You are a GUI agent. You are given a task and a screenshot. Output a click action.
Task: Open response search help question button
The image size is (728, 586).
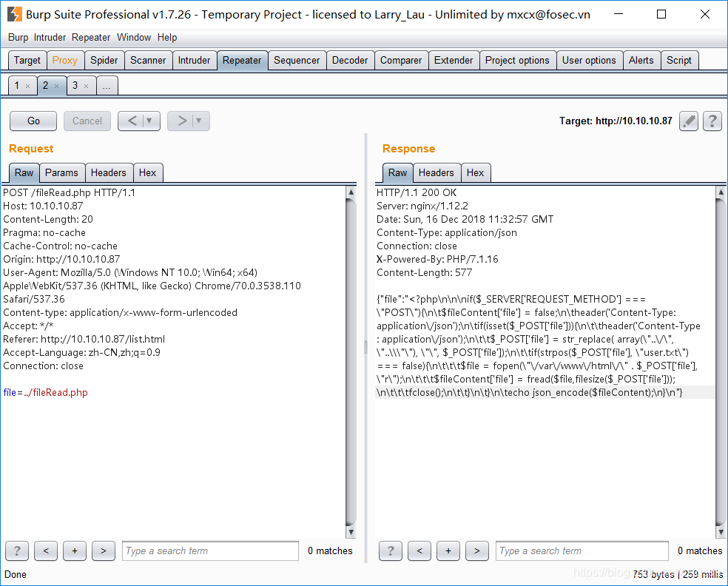[391, 550]
